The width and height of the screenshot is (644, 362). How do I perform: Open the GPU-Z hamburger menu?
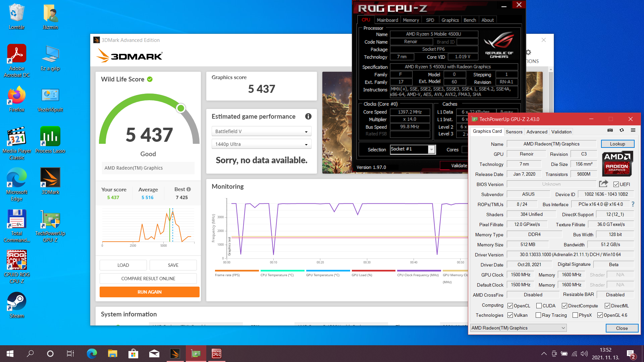coord(633,130)
